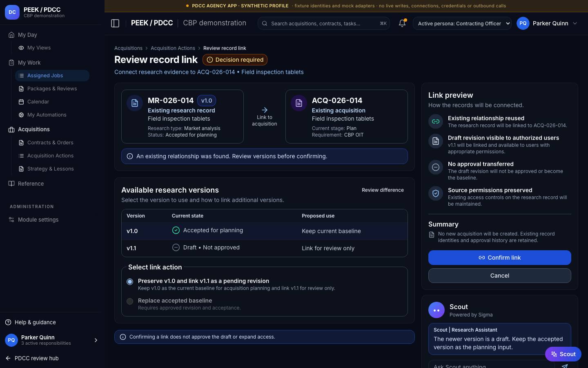588x368 pixels.
Task: Toggle the sidebar panel icon
Action: (x=115, y=23)
